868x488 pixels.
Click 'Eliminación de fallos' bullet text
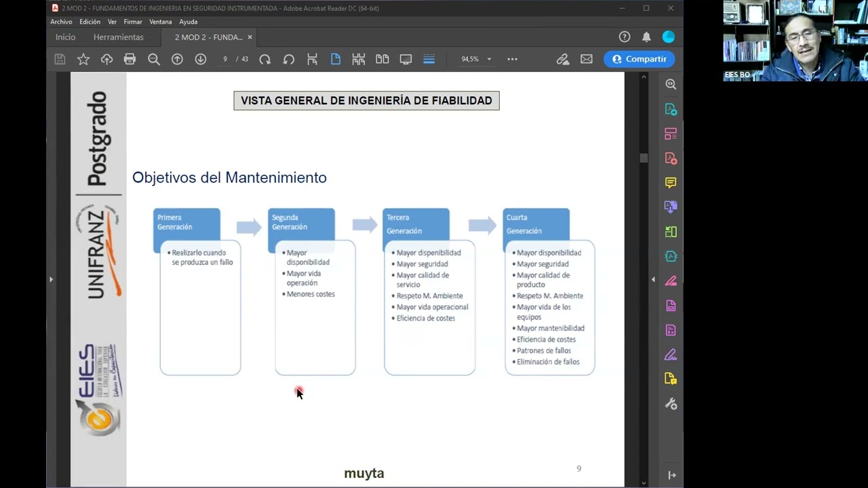[x=548, y=362]
